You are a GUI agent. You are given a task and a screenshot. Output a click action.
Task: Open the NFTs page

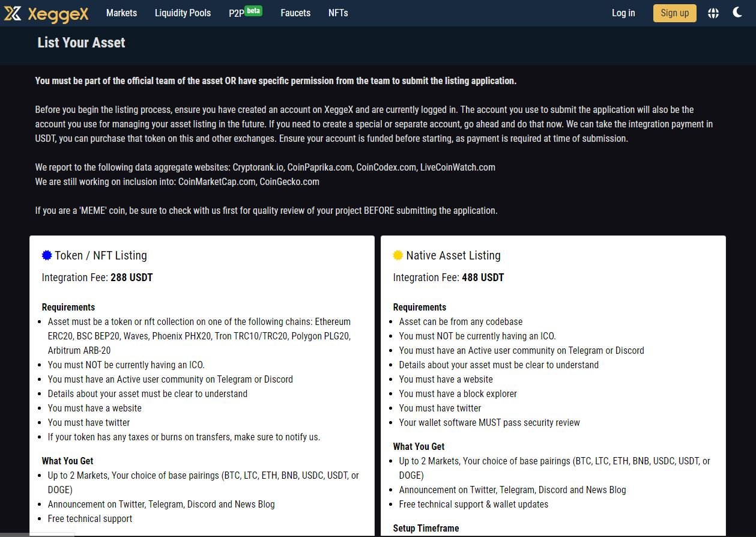click(338, 13)
